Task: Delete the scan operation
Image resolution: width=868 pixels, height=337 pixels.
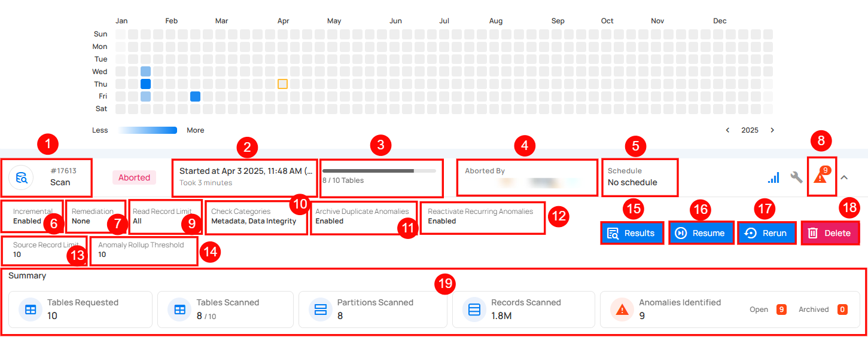Action: point(830,233)
